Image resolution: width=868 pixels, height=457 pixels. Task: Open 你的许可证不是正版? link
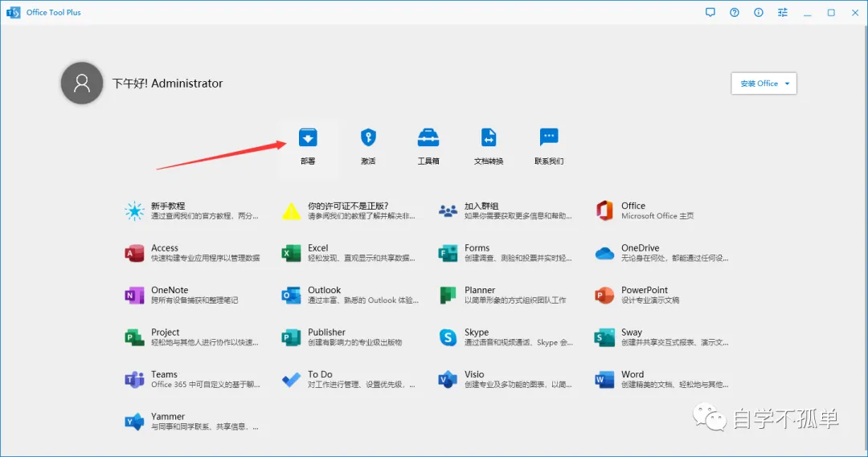[348, 206]
